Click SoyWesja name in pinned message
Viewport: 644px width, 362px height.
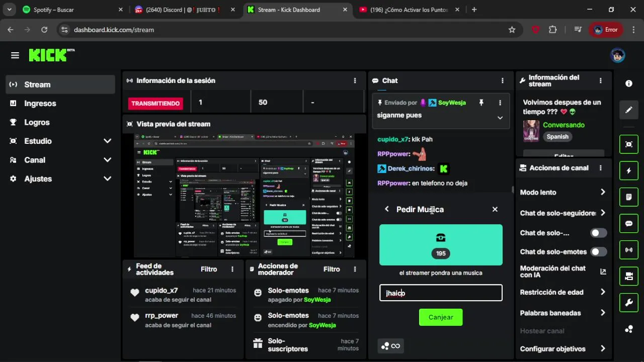[x=452, y=103]
